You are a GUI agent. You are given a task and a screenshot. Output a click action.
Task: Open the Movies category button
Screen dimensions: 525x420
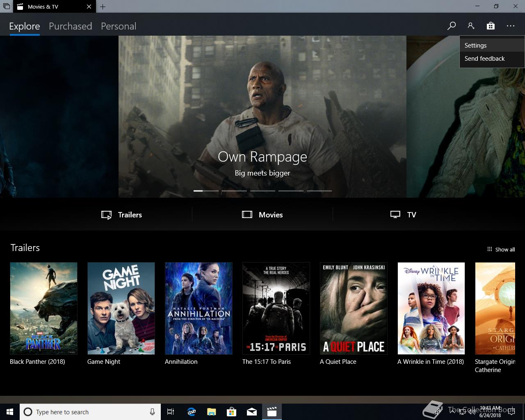click(262, 215)
